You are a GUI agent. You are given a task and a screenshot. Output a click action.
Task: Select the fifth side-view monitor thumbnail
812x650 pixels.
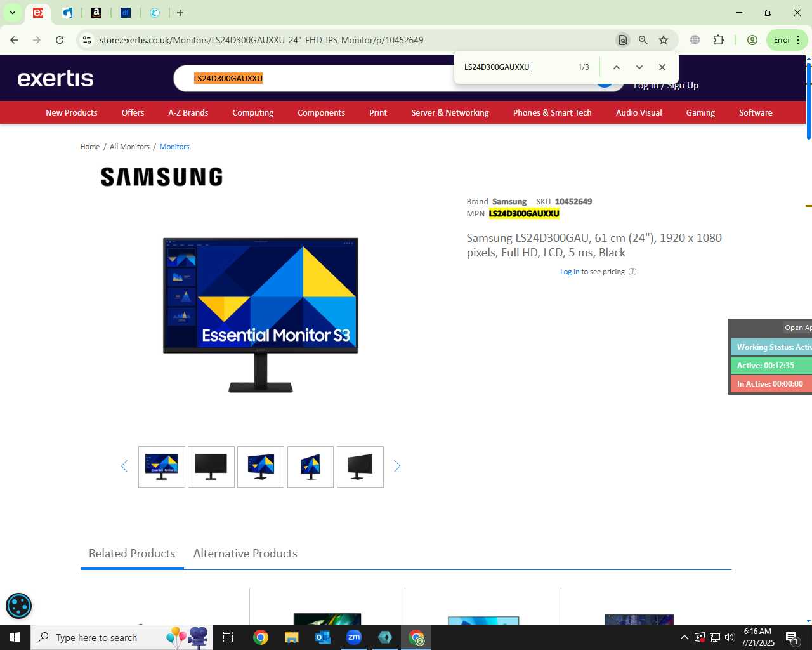click(360, 467)
